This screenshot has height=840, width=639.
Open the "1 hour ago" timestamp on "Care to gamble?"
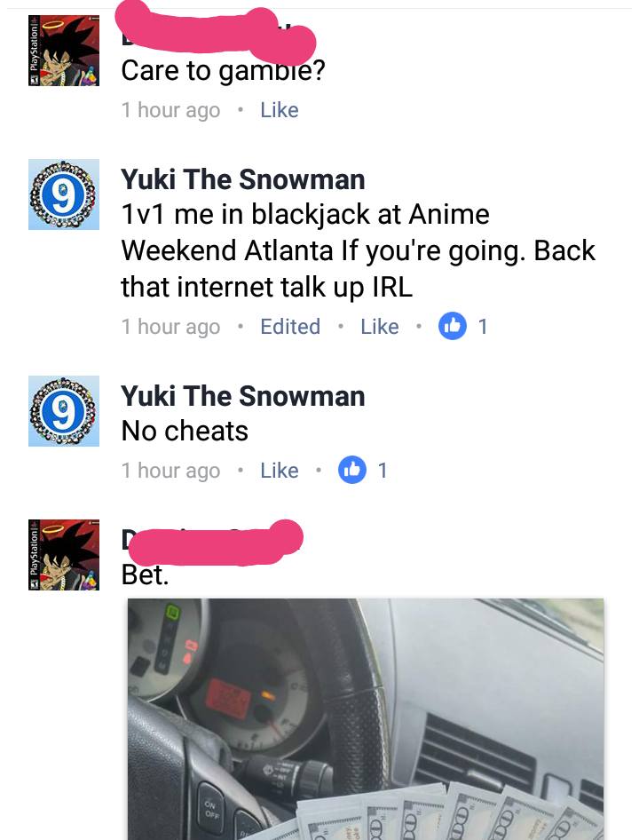(x=171, y=110)
